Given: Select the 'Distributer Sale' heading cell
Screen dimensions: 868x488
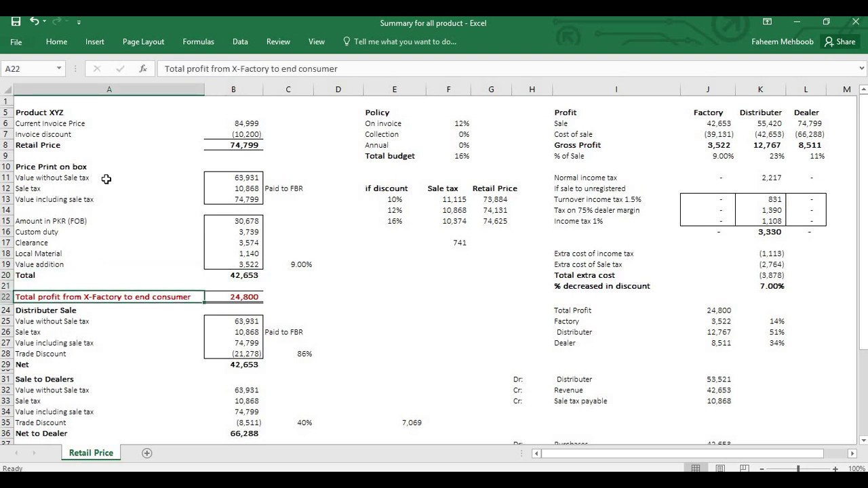Looking at the screenshot, I should (x=108, y=310).
